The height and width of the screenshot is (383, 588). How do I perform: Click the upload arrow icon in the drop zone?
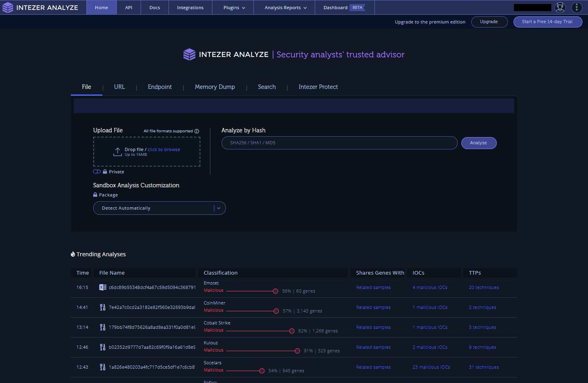[x=117, y=151]
